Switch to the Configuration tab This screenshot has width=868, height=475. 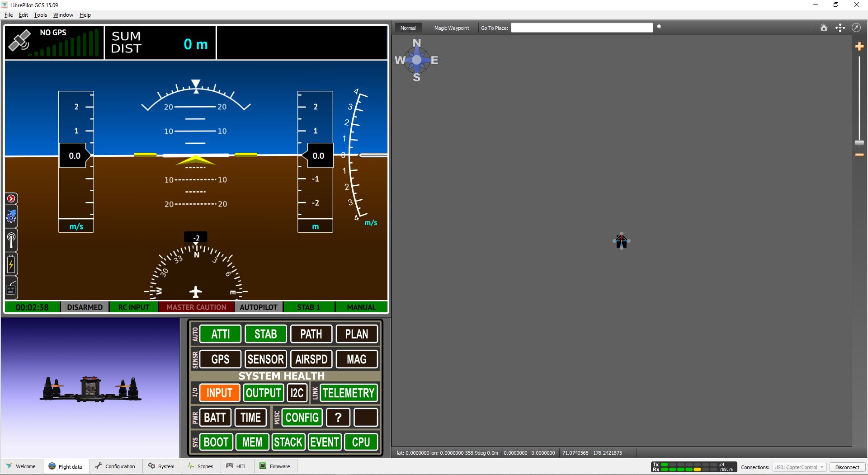[x=116, y=466]
